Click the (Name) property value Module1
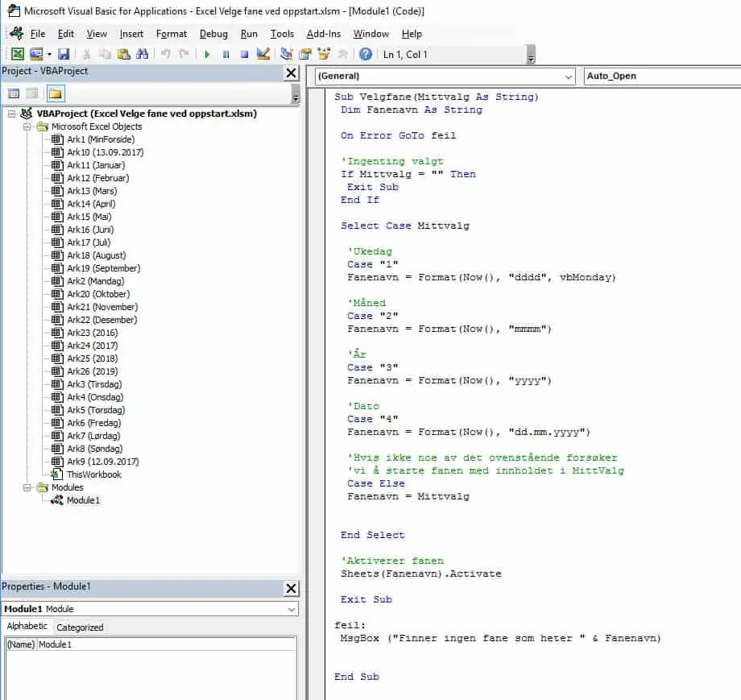The height and width of the screenshot is (700, 741). point(167,644)
